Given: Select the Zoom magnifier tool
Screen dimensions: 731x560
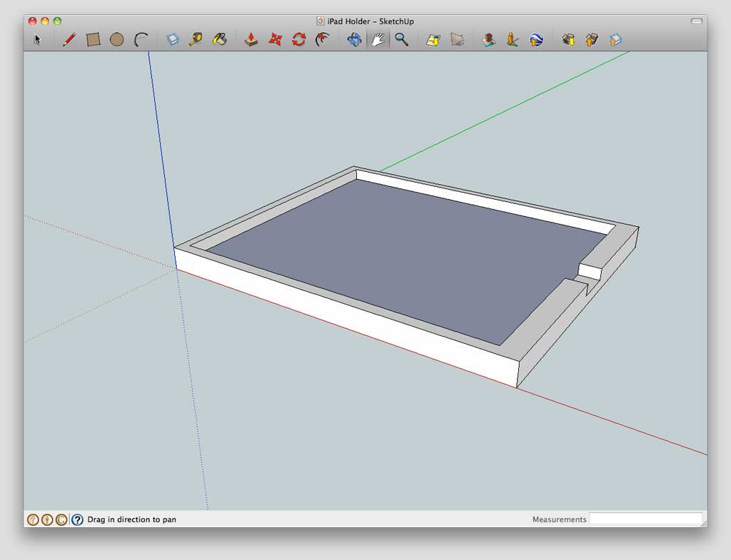Looking at the screenshot, I should tap(401, 39).
